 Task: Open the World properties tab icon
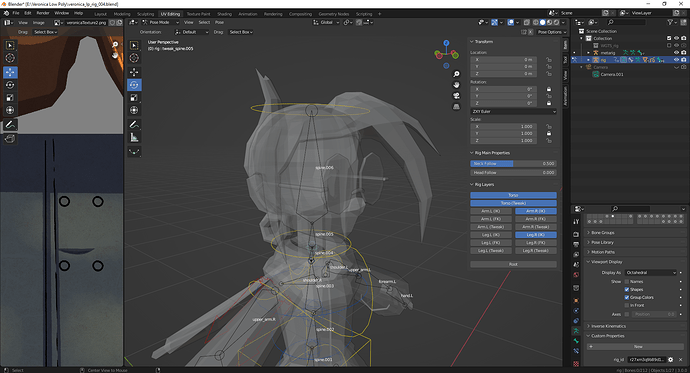point(576,275)
